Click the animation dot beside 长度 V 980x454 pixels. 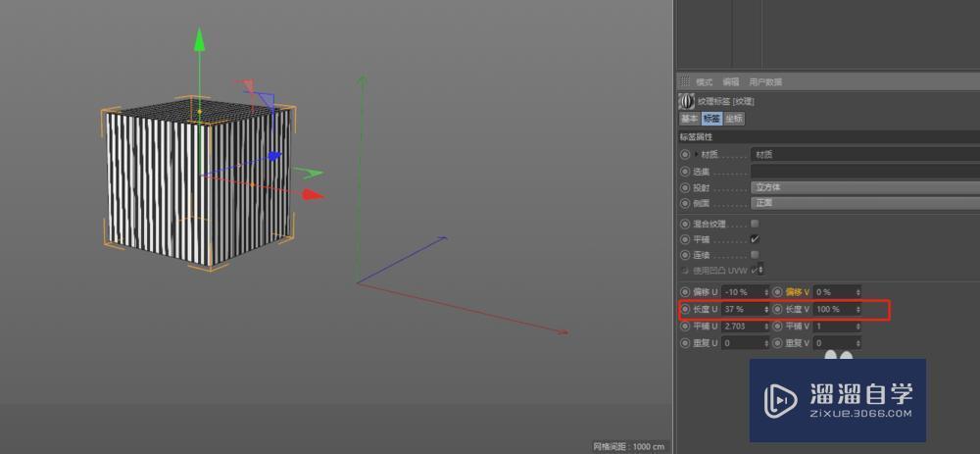pyautogui.click(x=777, y=309)
